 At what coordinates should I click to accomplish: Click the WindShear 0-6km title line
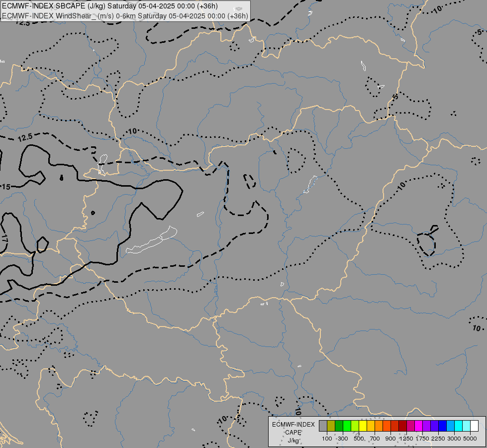[x=125, y=16]
